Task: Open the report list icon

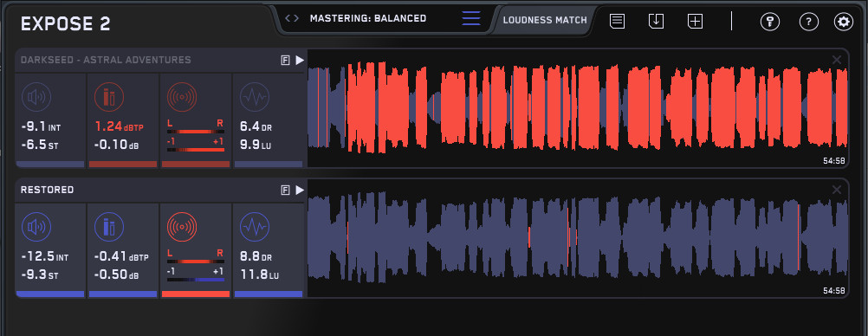Action: click(618, 22)
